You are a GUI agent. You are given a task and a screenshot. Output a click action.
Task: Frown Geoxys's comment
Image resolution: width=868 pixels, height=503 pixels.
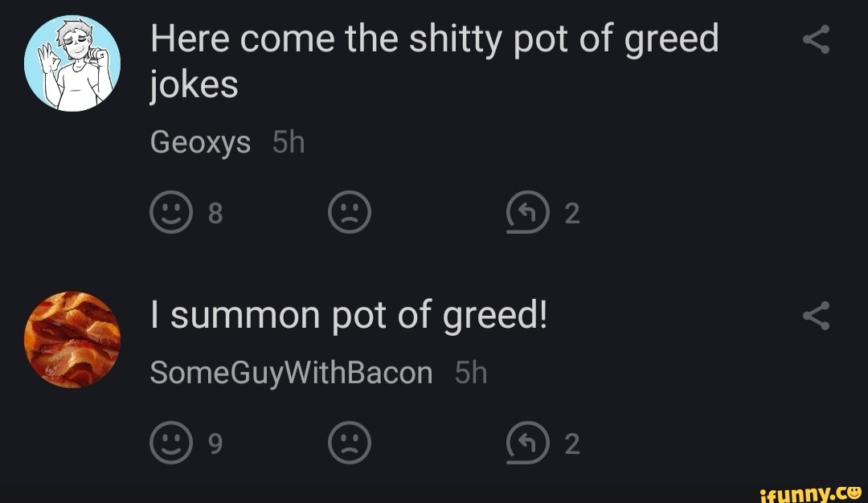click(x=350, y=212)
